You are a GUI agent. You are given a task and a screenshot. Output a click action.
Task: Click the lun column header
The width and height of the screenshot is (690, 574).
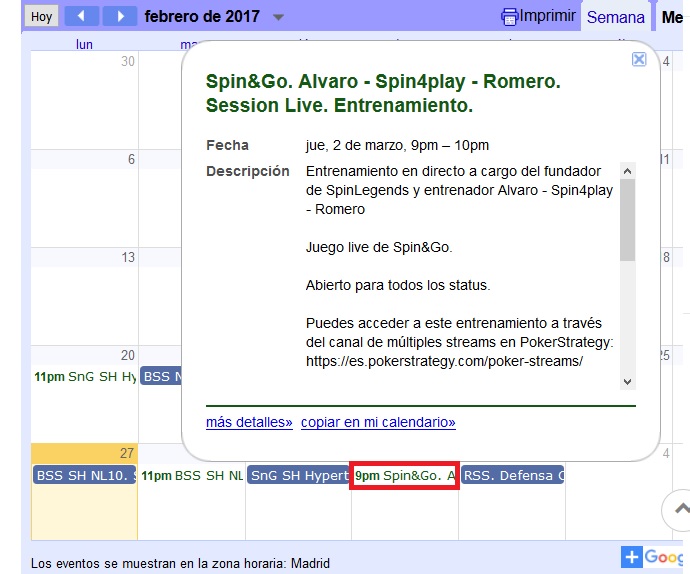pos(84,44)
